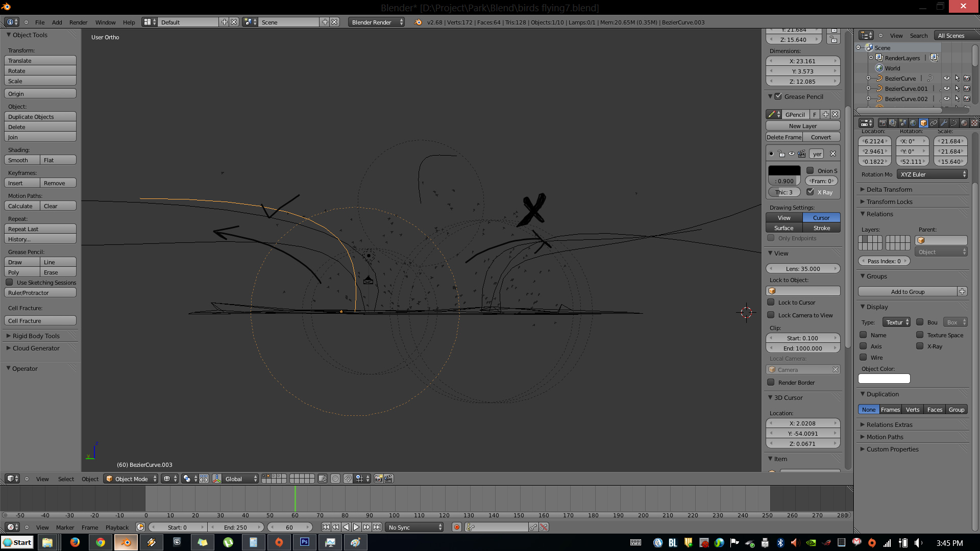Image resolution: width=980 pixels, height=551 pixels.
Task: Open the Material properties tab (sphere icon)
Action: 964,123
